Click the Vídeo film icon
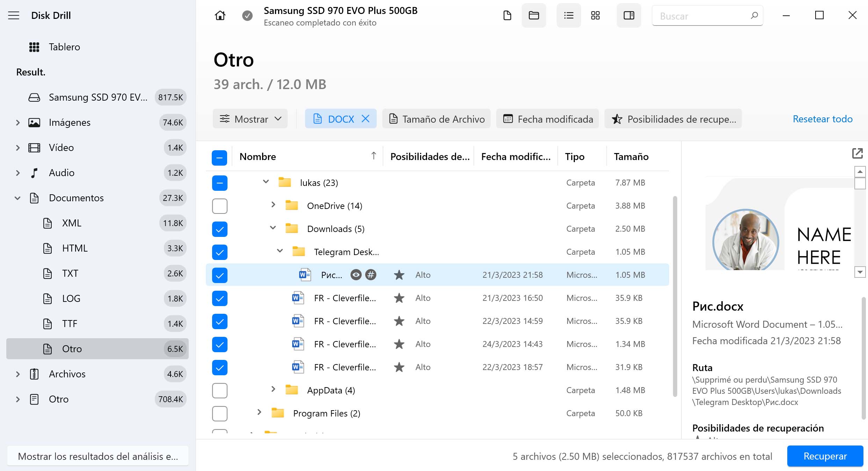 34,147
